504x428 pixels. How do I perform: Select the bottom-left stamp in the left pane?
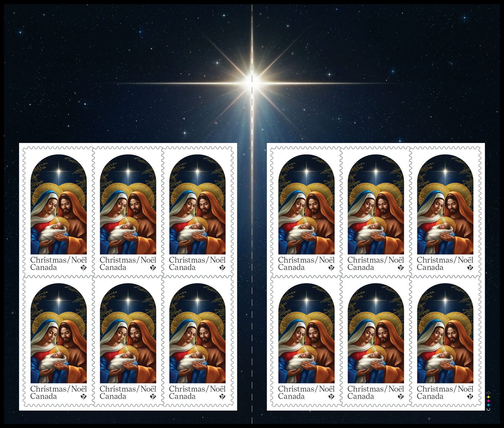pos(58,341)
